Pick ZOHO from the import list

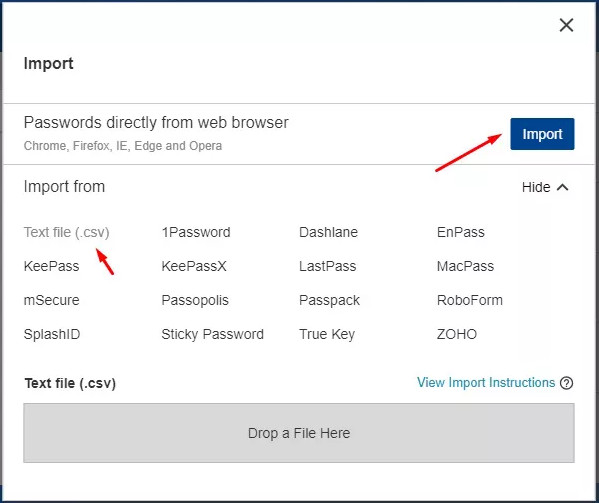click(457, 334)
